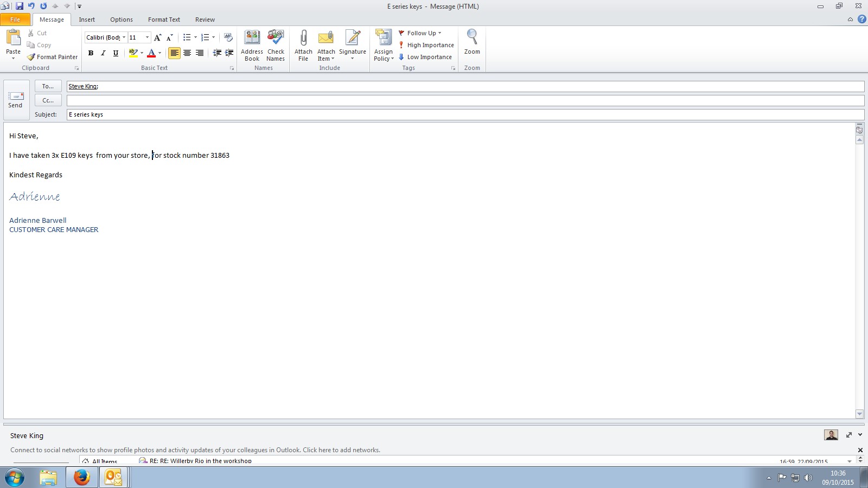Click the Steve King recipient link
The width and height of the screenshot is (868, 488).
(82, 86)
